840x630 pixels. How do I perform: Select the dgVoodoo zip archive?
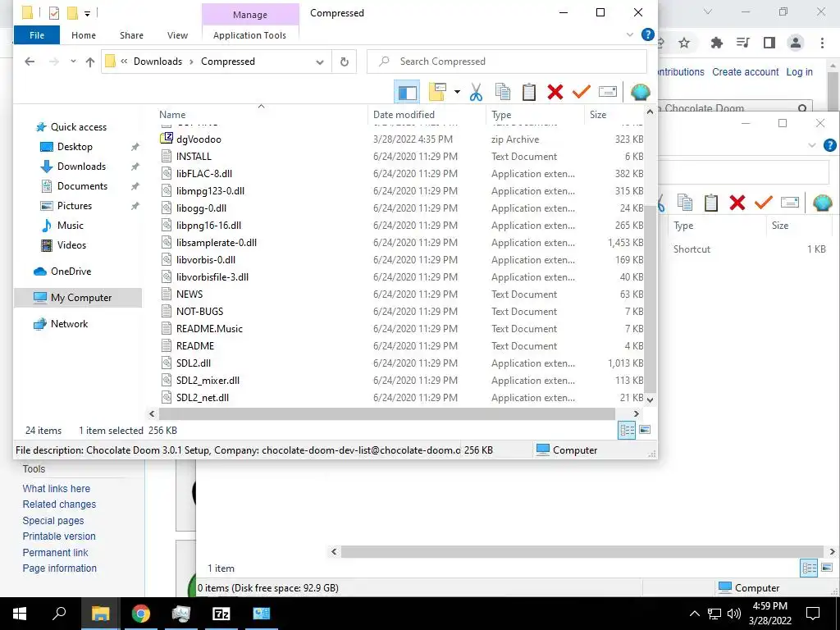click(x=199, y=139)
